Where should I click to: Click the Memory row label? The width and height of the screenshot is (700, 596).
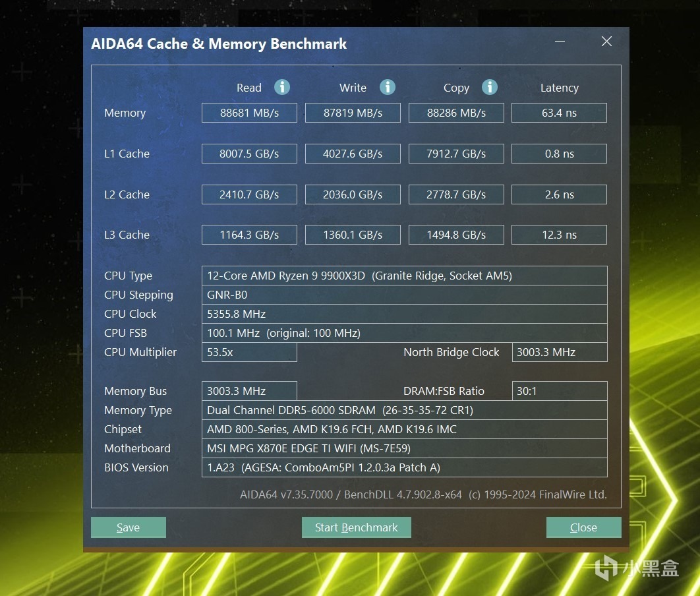[x=125, y=113]
